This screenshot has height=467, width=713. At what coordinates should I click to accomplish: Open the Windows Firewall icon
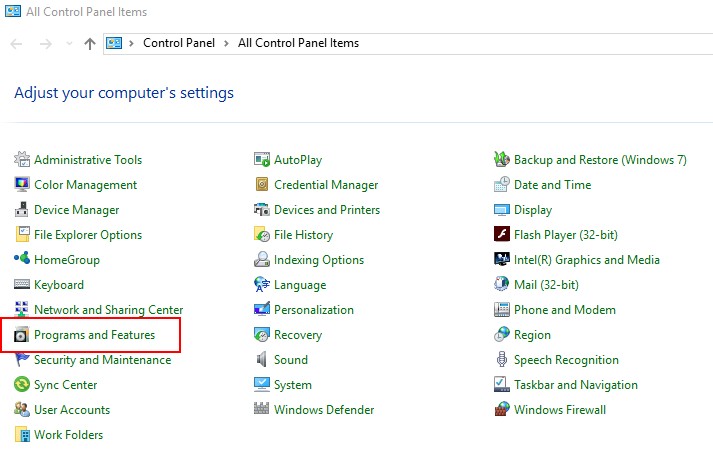point(502,409)
